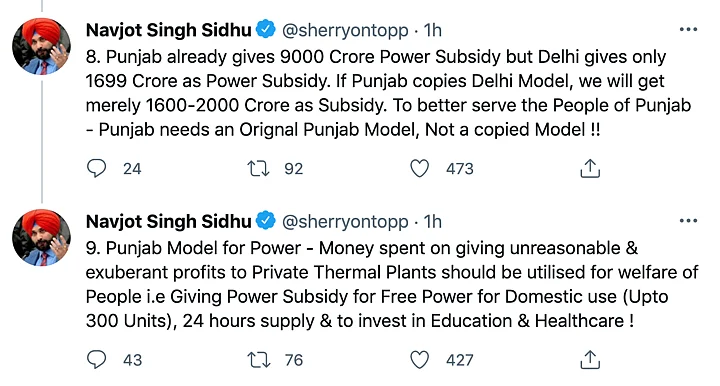Viewport: 720px width, 386px height.
Task: Open @sherryontopp handle on second tweet
Action: pyautogui.click(x=345, y=222)
